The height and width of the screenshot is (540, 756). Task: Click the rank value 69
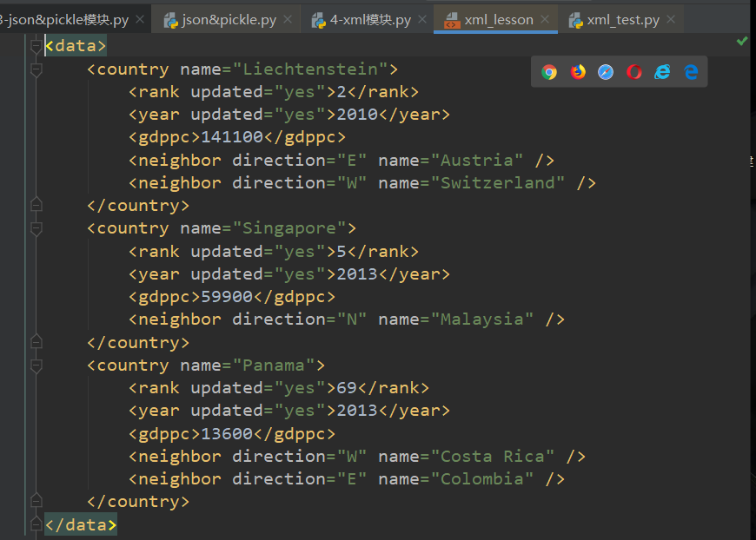pyautogui.click(x=347, y=388)
